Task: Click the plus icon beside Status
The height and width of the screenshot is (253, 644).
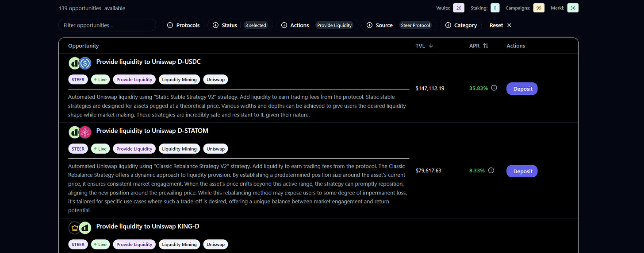Action: pyautogui.click(x=215, y=25)
